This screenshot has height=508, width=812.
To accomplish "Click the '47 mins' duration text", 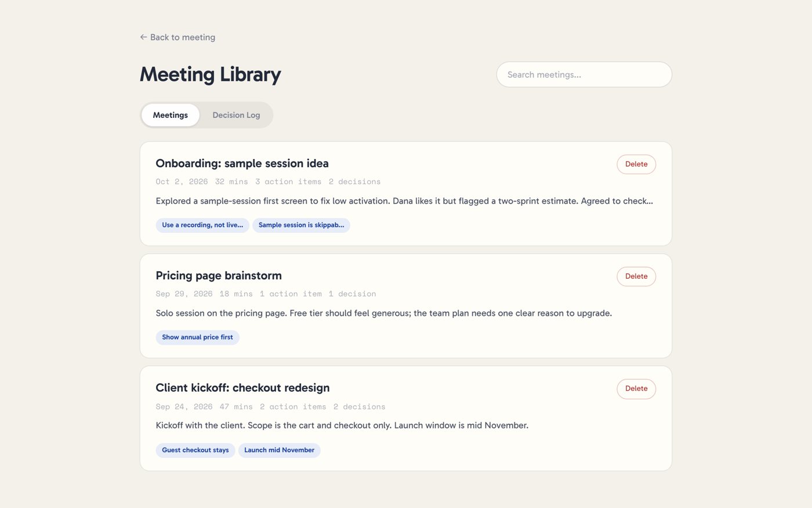I will click(x=236, y=406).
